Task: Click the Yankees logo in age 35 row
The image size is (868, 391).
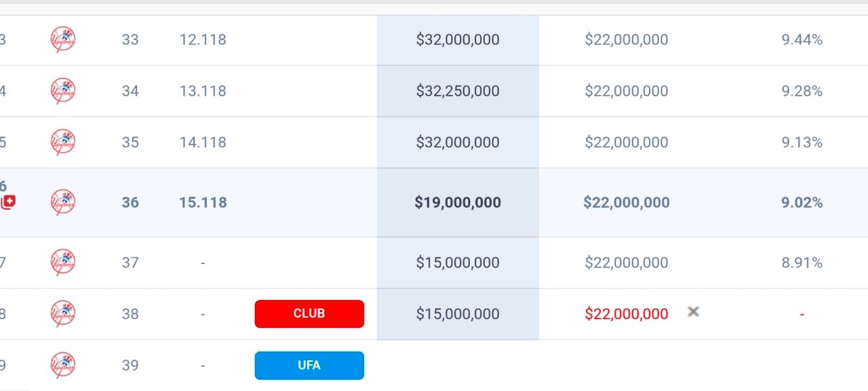Action: tap(63, 143)
